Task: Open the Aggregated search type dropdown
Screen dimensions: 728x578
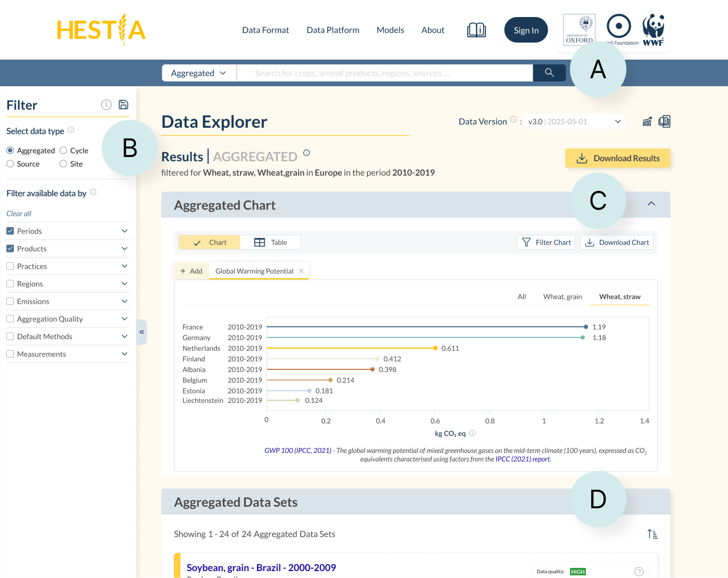Action: click(199, 73)
